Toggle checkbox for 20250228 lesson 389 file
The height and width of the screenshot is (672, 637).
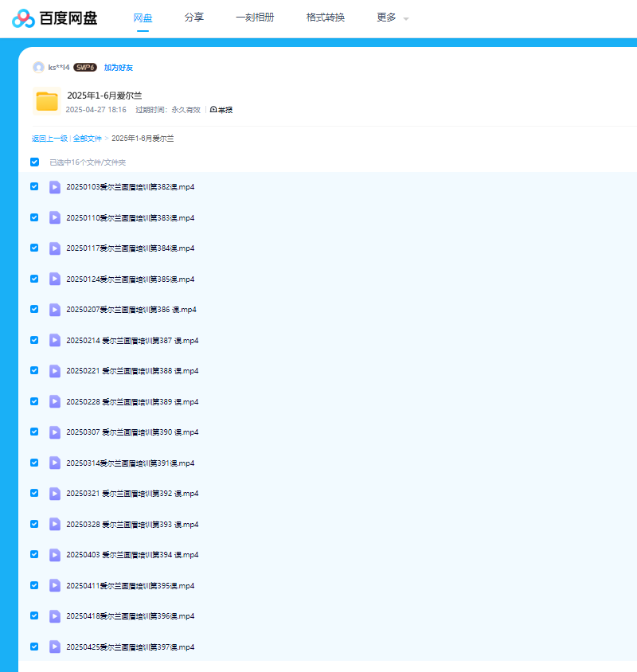tap(34, 401)
